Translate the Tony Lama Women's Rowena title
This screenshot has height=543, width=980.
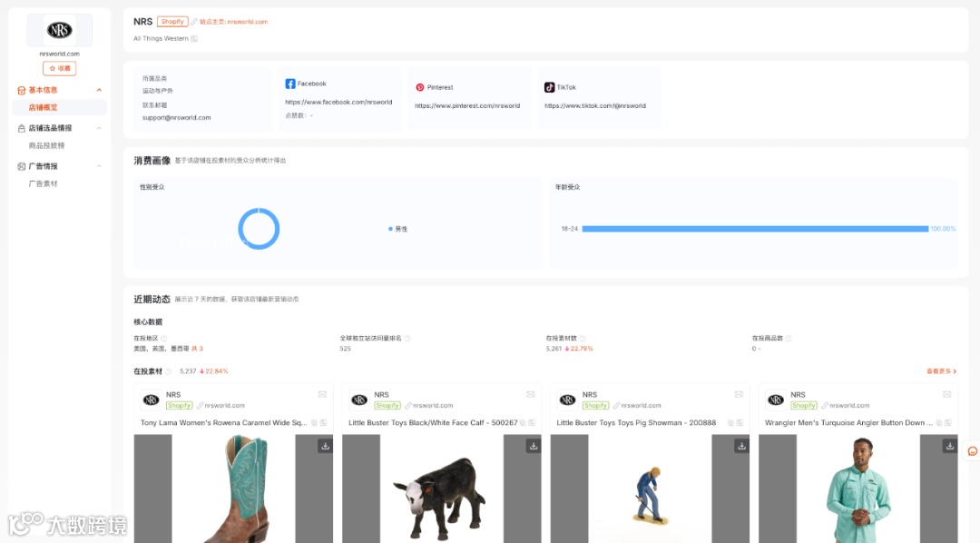(x=323, y=423)
